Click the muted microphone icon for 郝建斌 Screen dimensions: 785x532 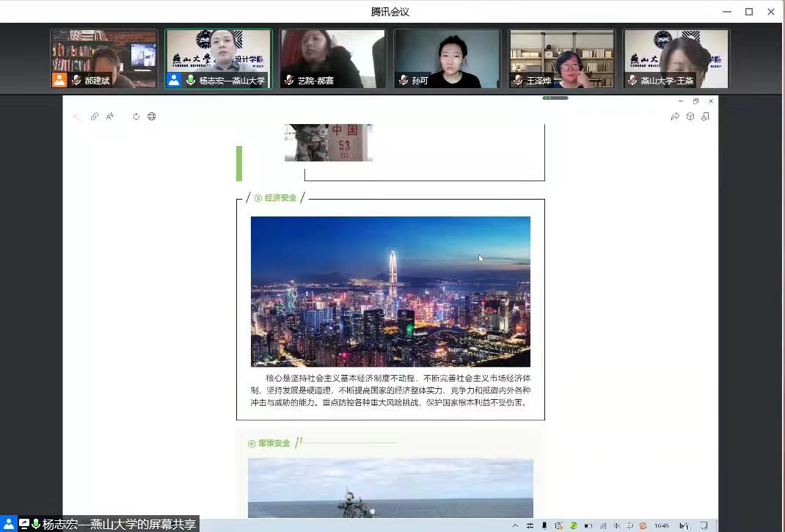click(x=76, y=81)
